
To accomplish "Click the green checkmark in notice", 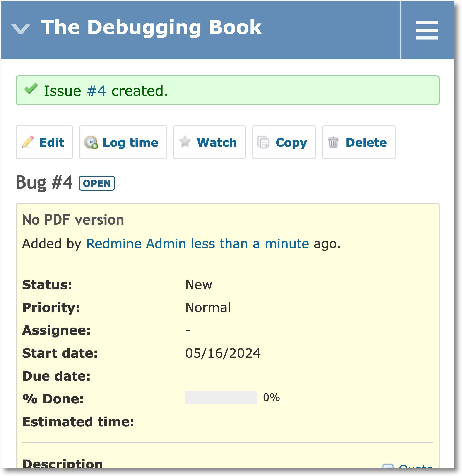I will pos(31,89).
